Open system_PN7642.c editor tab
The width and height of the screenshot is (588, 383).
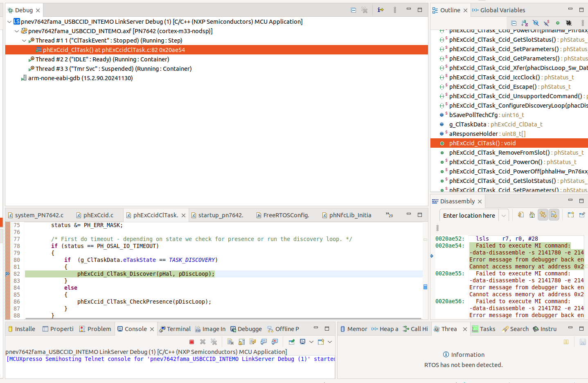click(x=36, y=215)
